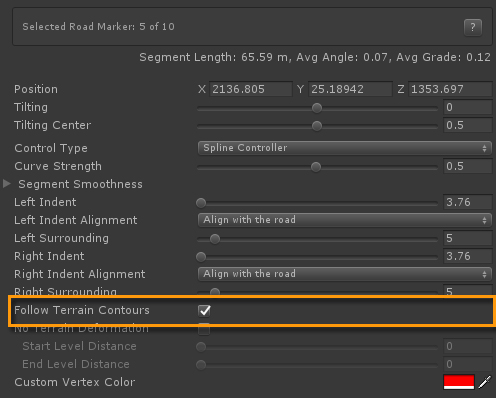This screenshot has width=496, height=398.
Task: Pick vertex color with the eyedropper icon
Action: (485, 382)
